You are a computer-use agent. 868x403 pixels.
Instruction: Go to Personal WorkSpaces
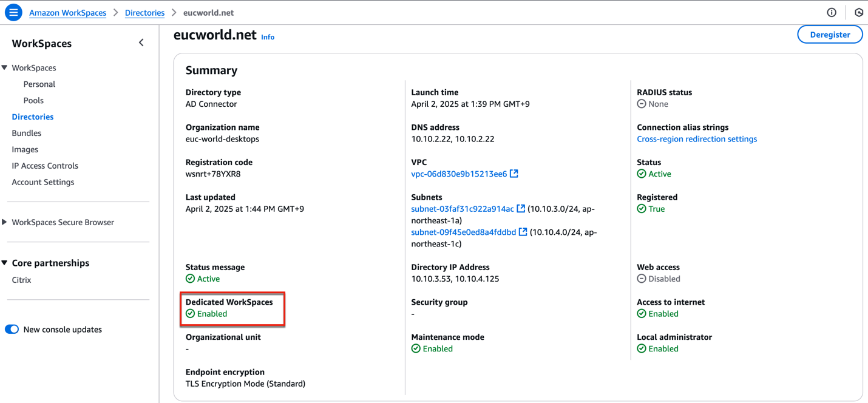tap(39, 84)
